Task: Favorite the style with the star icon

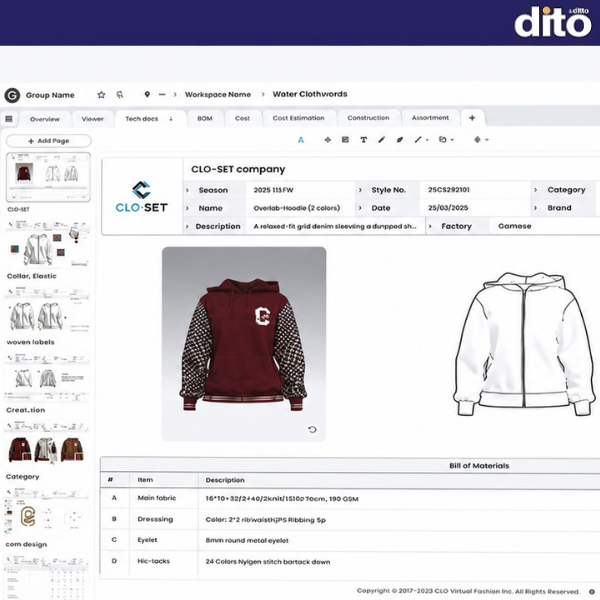Action: [101, 95]
